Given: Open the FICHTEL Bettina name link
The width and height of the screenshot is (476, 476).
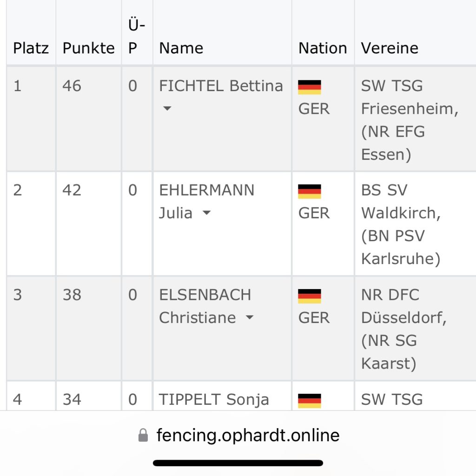Looking at the screenshot, I should click(x=221, y=86).
